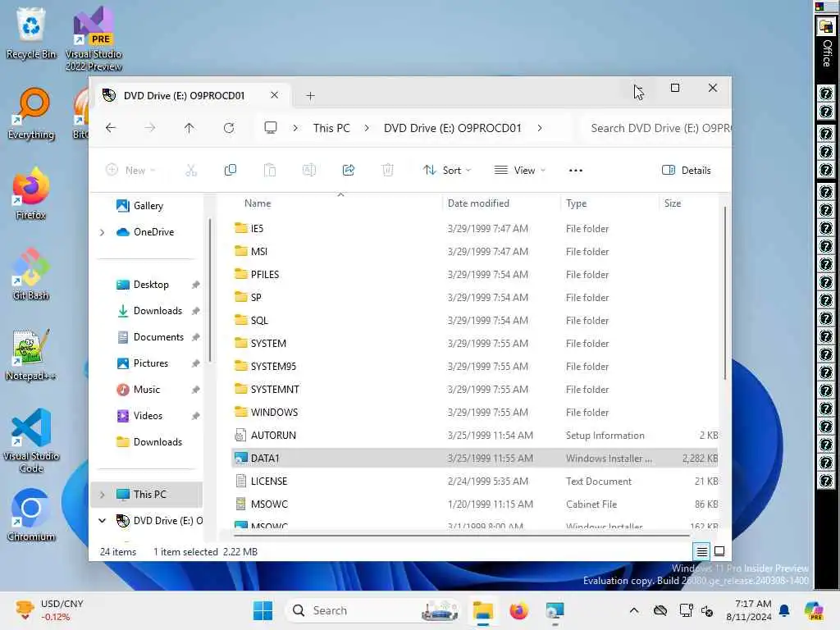Screen dimensions: 840x630
Task: Click the forward navigation arrow
Action: (150, 128)
